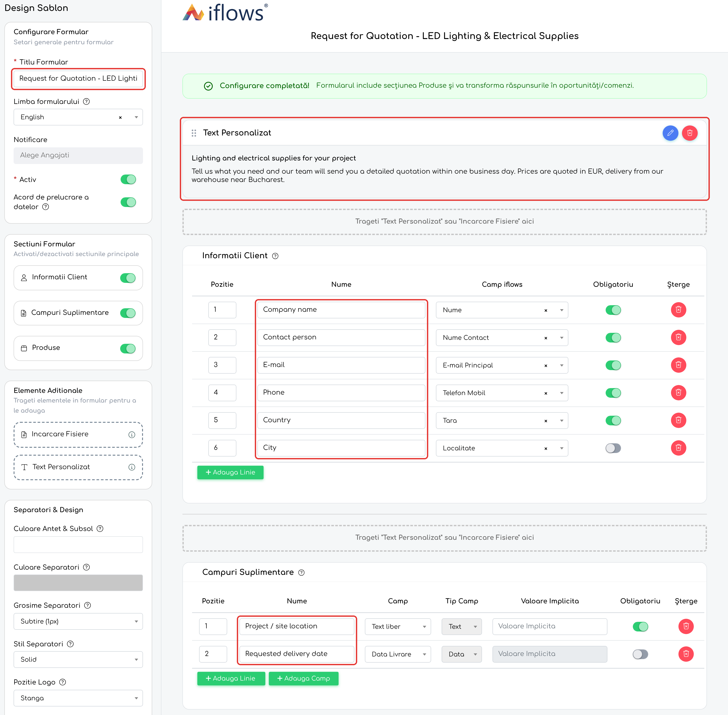Open help icon next to Limba formularului

[86, 101]
